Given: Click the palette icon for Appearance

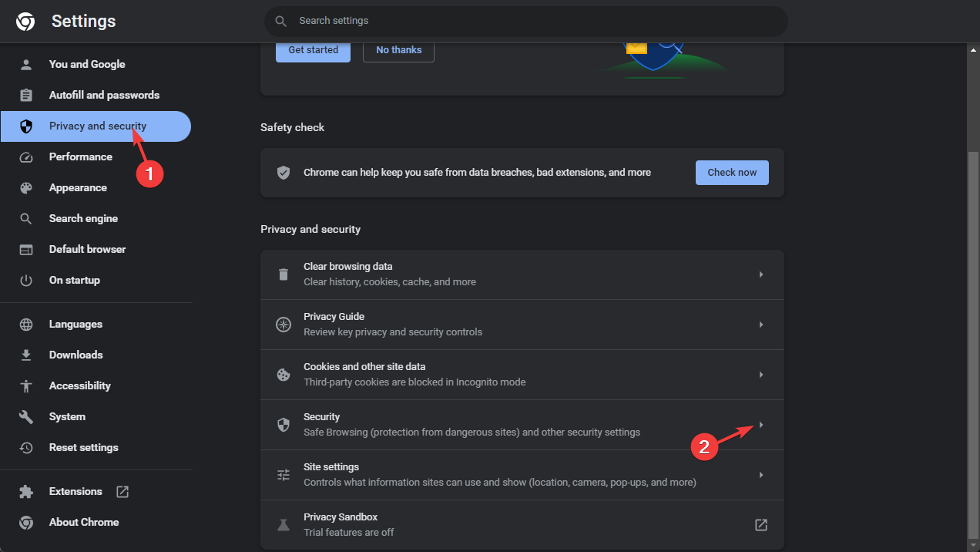Looking at the screenshot, I should point(26,187).
